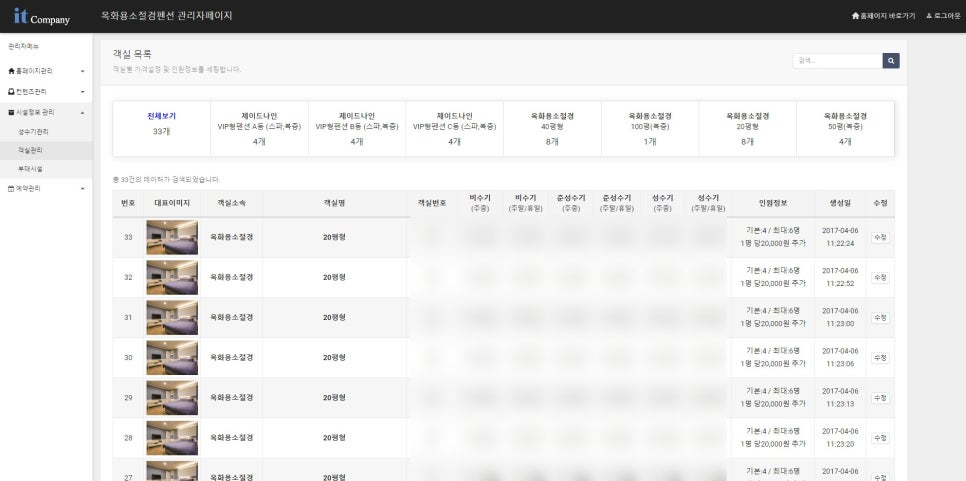Image resolution: width=966 pixels, height=481 pixels.
Task: Select the 옥화용소절경 20평형 filter tab
Action: 747,129
